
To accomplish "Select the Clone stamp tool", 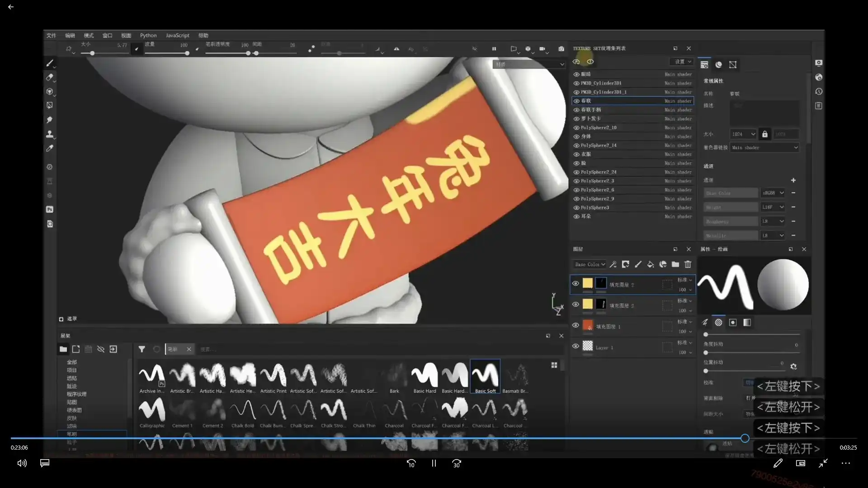I will 50,134.
